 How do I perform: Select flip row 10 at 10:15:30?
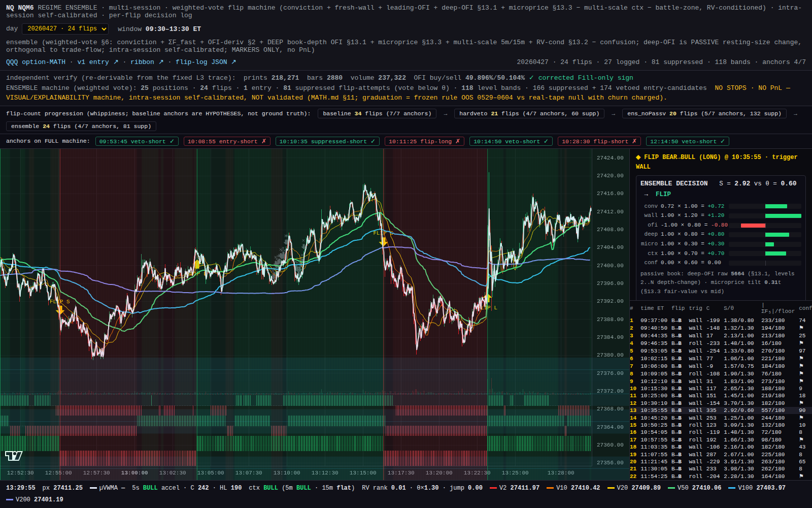[721, 389]
